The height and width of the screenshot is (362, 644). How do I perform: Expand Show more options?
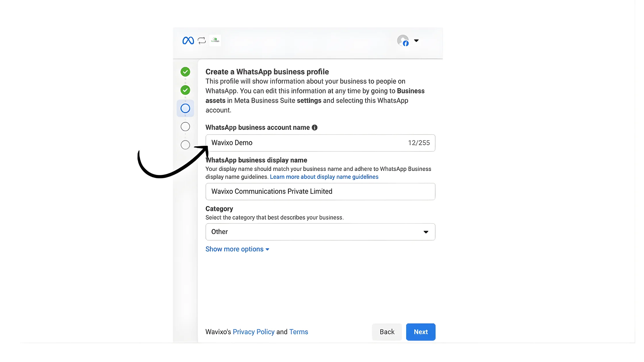pos(237,249)
